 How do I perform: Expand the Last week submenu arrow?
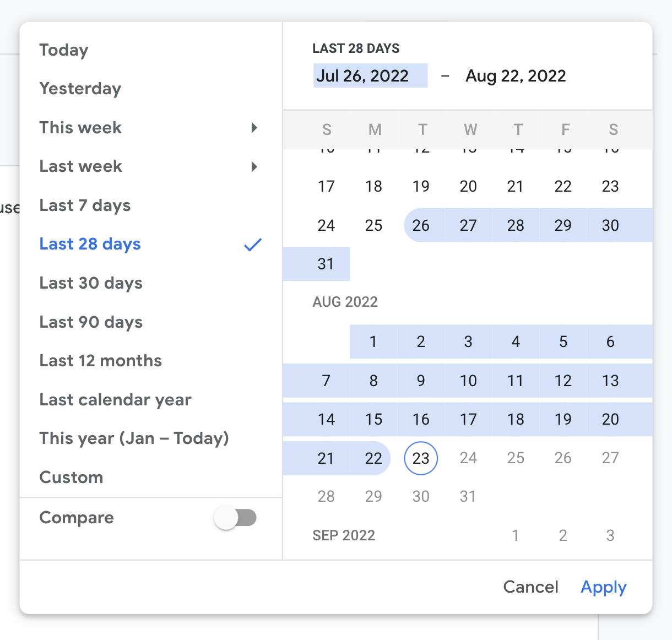click(254, 166)
